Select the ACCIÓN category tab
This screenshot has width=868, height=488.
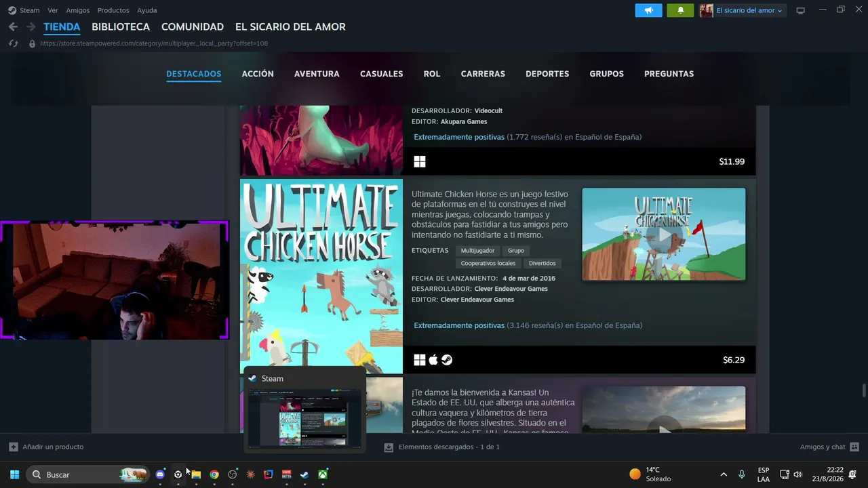[x=258, y=74]
